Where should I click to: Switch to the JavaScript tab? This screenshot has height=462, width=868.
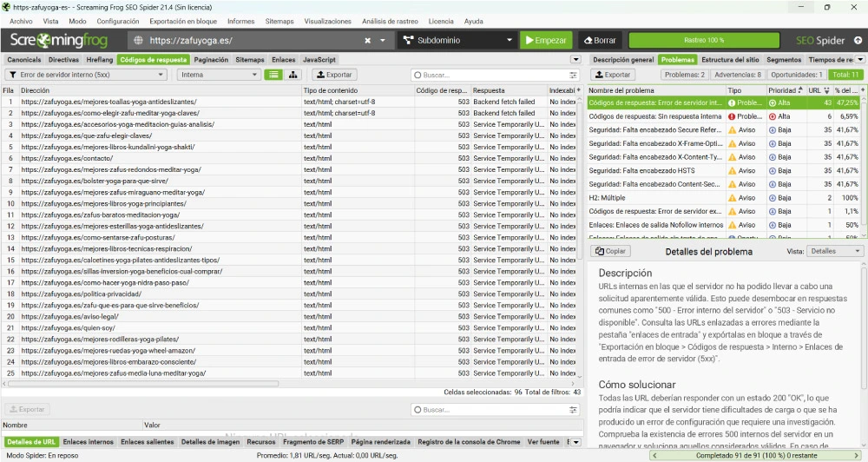click(319, 59)
